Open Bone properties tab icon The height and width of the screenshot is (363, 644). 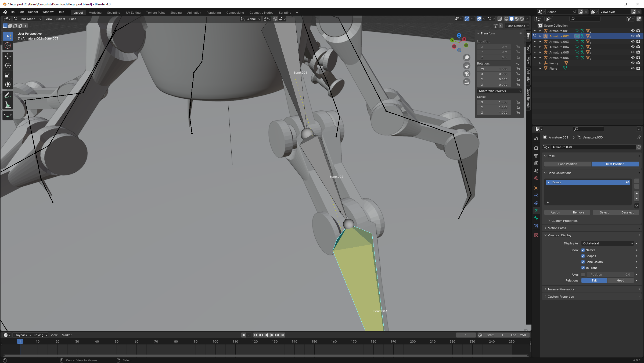[x=536, y=218]
